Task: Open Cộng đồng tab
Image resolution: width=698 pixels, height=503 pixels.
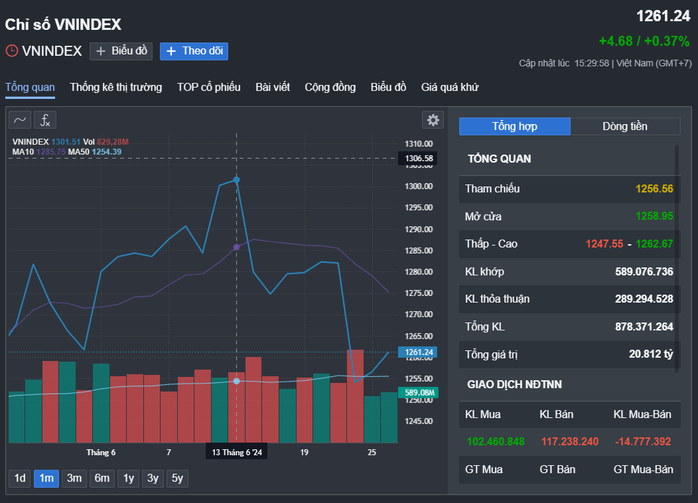Action: pos(330,87)
